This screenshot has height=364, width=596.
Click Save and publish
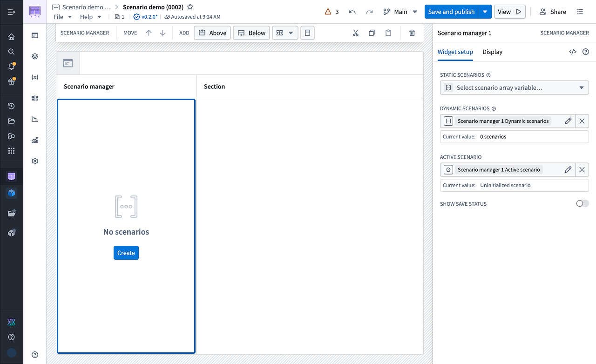(x=452, y=12)
